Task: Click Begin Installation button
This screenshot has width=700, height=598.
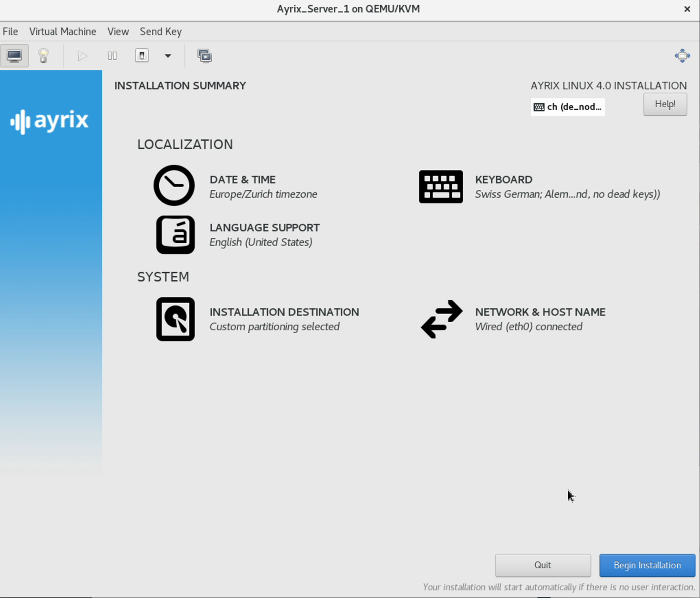Action: click(647, 565)
